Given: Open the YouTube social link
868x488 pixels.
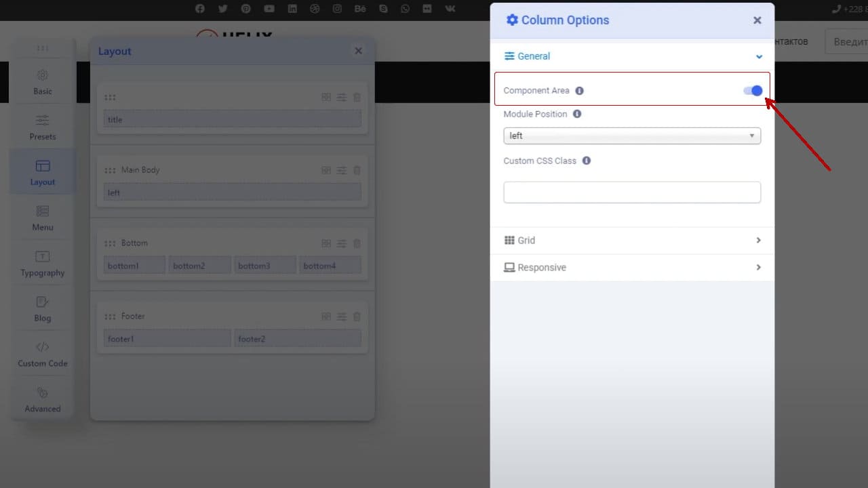Looking at the screenshot, I should pos(269,9).
